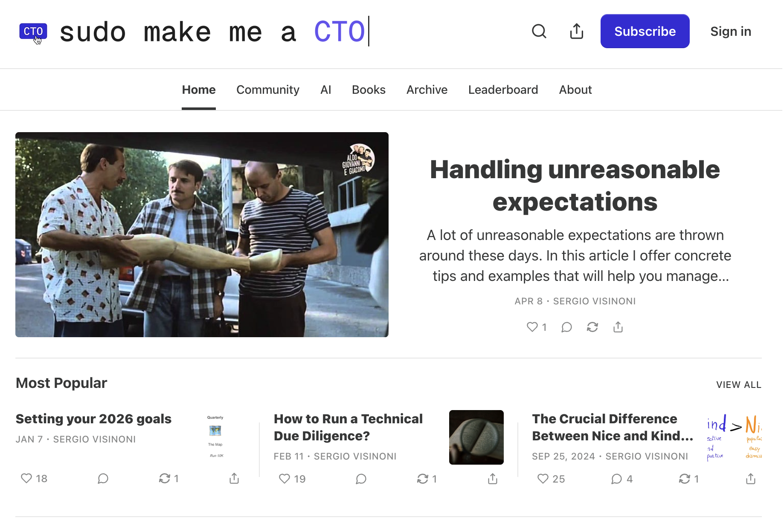Select the Home tab

pos(199,90)
